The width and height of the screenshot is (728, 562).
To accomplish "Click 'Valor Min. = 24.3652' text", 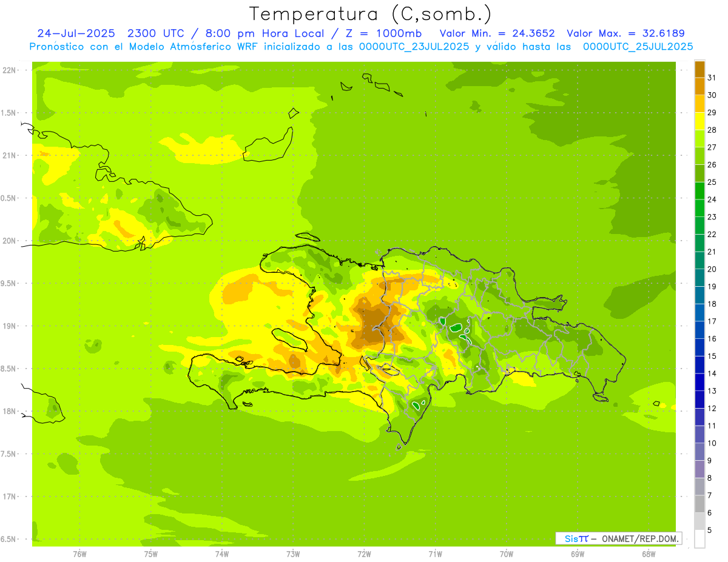I will coord(497,33).
